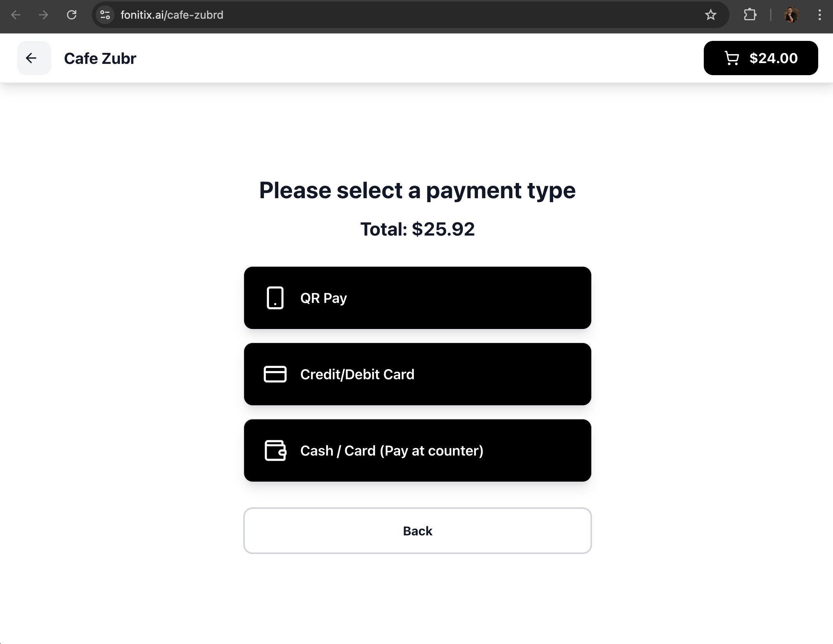Open the browser profile avatar

point(791,15)
